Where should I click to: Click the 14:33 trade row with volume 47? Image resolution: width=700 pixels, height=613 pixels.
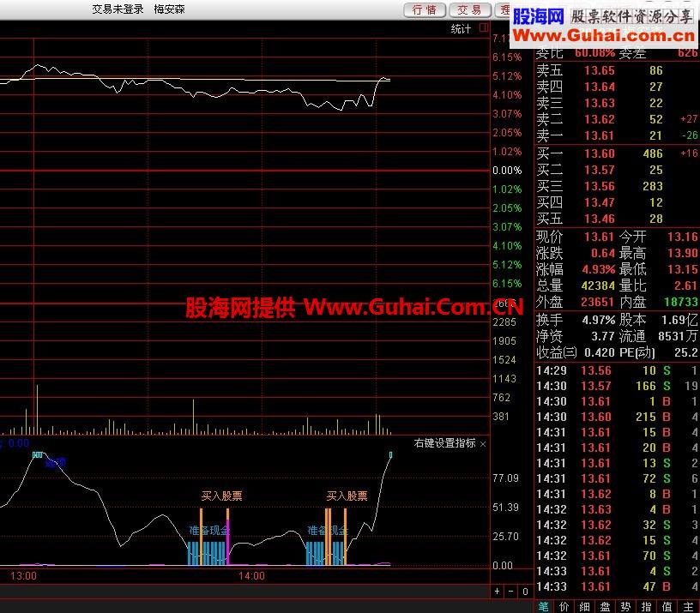(617, 586)
